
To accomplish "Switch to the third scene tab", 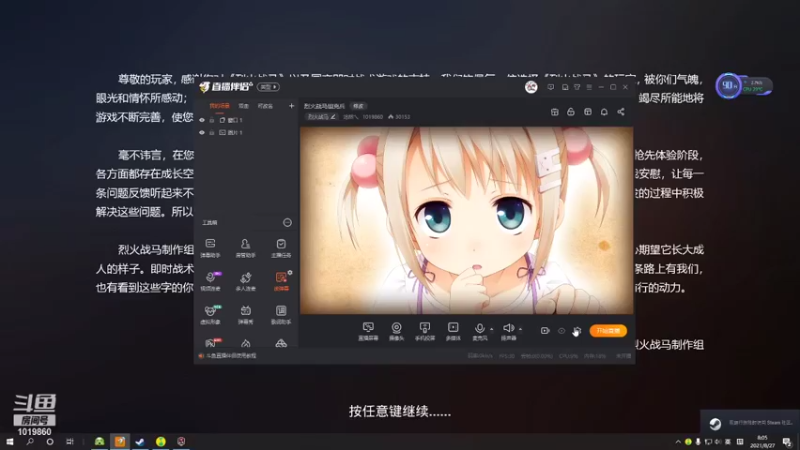I will tap(265, 106).
